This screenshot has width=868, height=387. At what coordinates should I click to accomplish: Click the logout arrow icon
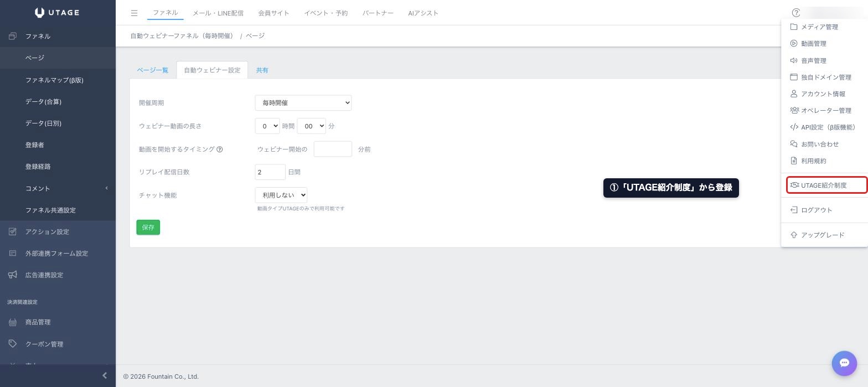coord(794,210)
